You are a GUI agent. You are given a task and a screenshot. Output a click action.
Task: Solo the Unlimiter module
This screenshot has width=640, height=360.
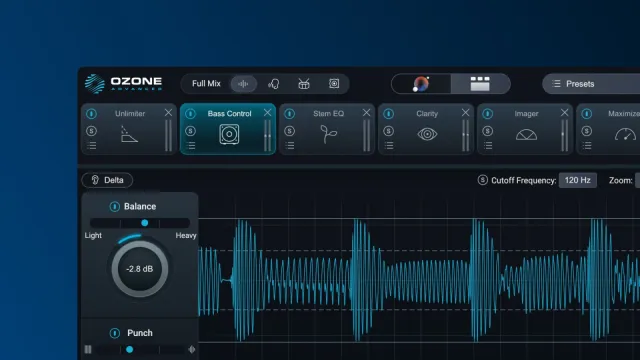point(91,131)
